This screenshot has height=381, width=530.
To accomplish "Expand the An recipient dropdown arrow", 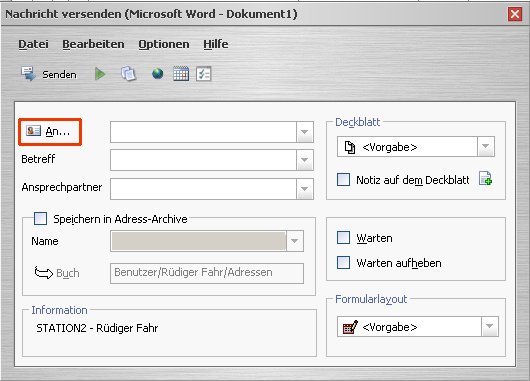I will 305,132.
